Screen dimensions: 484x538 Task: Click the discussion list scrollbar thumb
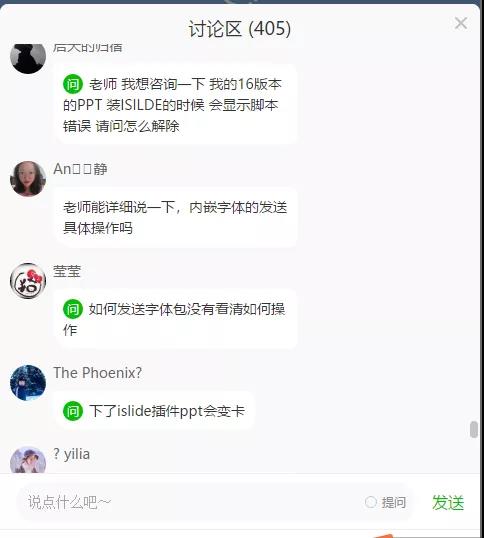(474, 429)
